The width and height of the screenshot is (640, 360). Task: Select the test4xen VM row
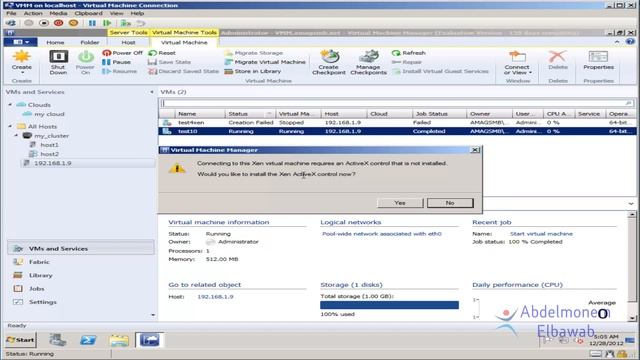coord(397,122)
